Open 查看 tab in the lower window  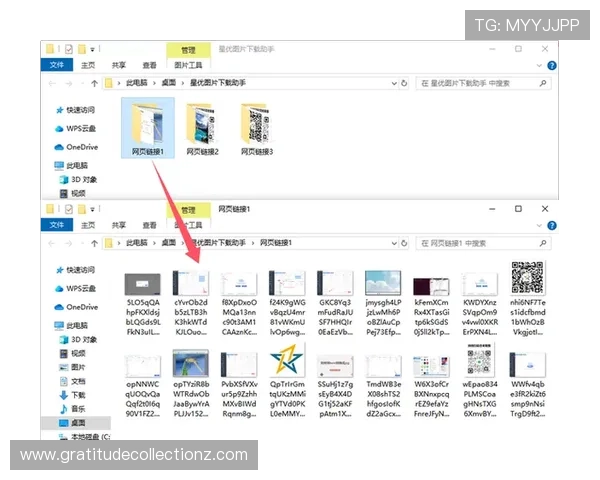click(149, 225)
